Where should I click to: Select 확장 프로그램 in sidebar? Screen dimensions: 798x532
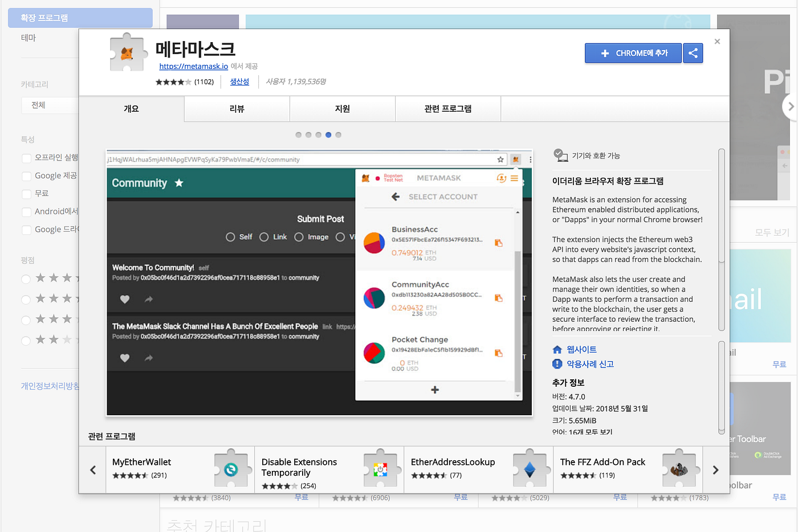click(80, 18)
